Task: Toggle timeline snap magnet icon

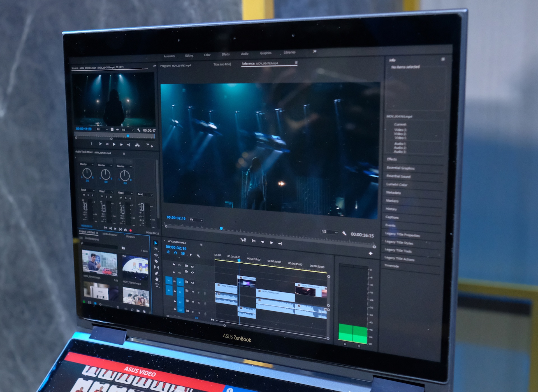Action: (x=175, y=253)
